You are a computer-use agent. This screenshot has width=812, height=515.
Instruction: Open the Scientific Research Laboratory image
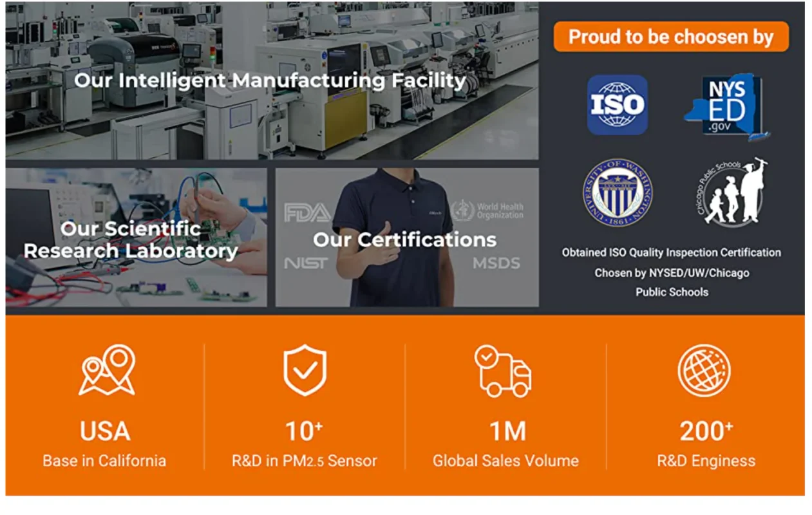click(136, 238)
